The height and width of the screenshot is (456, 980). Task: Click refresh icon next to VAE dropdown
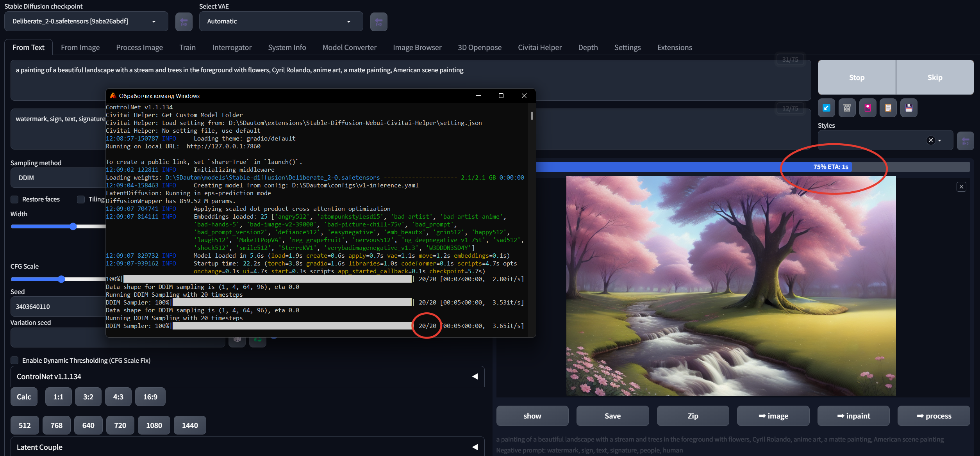click(378, 21)
